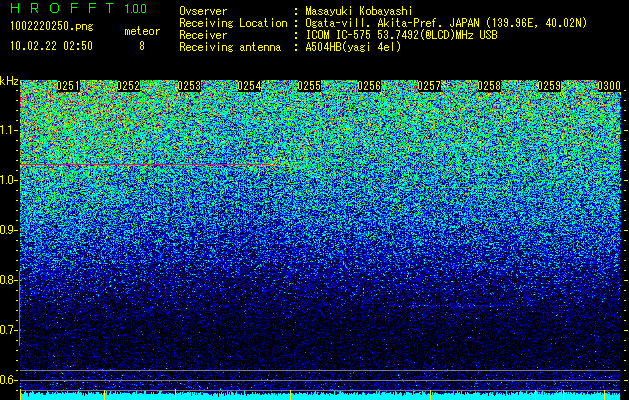Click the 0.6 kHz frequency label
Viewport: 629px width, 400px height.
pyautogui.click(x=9, y=380)
